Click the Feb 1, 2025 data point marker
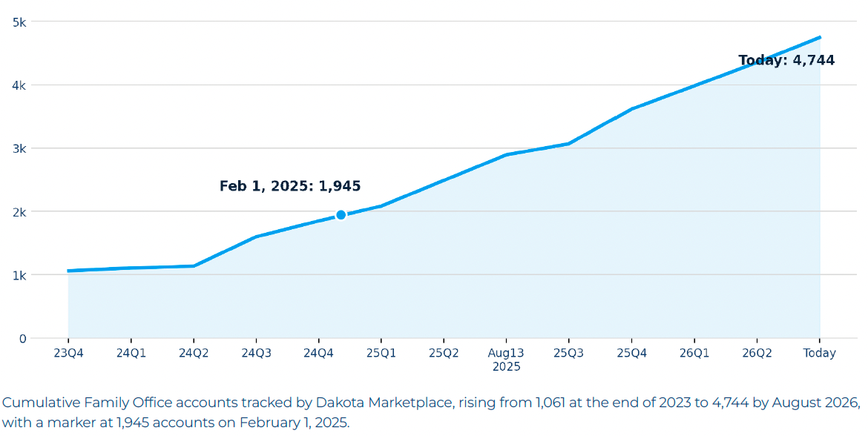This screenshot has width=868, height=436. [341, 215]
